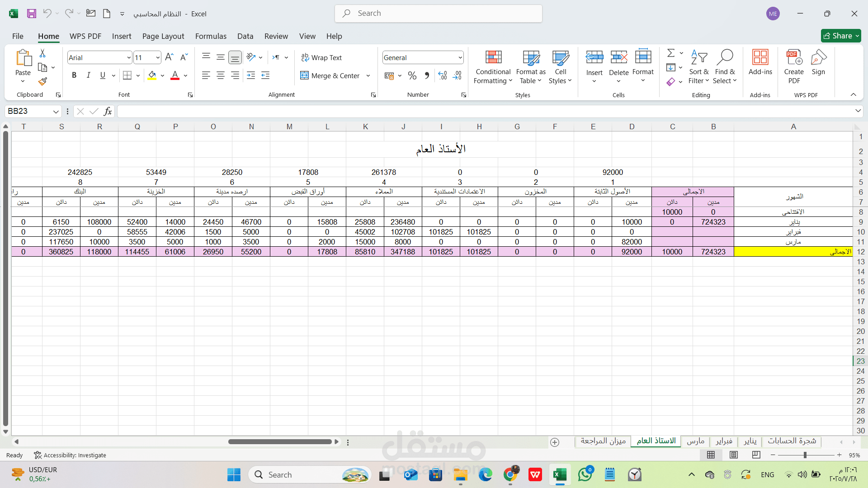Click the AutoSum sigma icon

[671, 53]
